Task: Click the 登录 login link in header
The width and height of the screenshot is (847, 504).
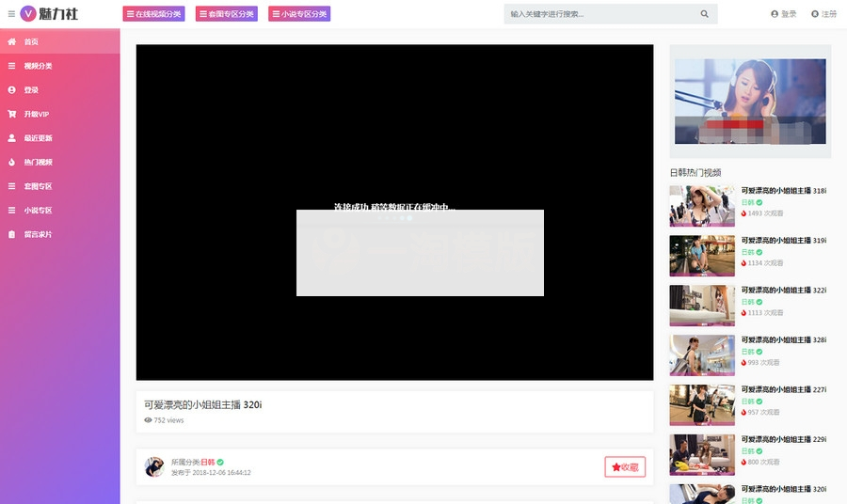Action: (783, 14)
